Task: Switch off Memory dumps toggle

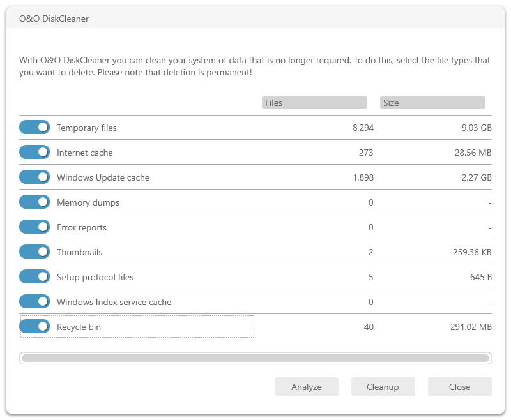Action: point(34,202)
